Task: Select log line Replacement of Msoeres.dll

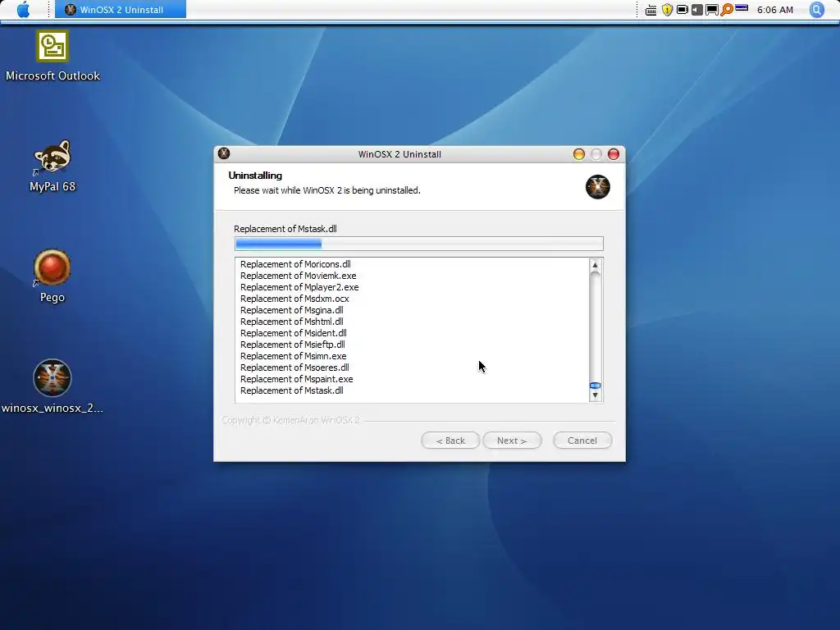Action: tap(294, 367)
